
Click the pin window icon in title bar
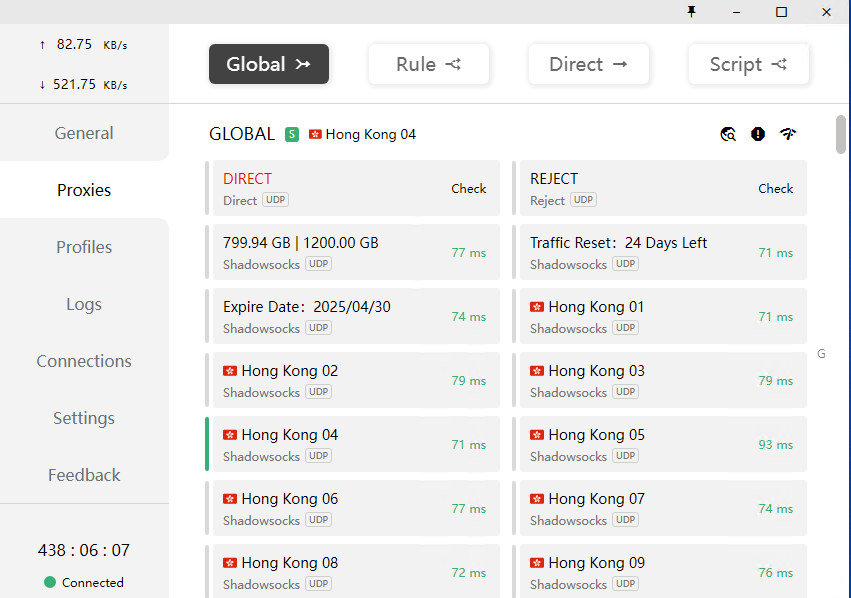(x=691, y=11)
